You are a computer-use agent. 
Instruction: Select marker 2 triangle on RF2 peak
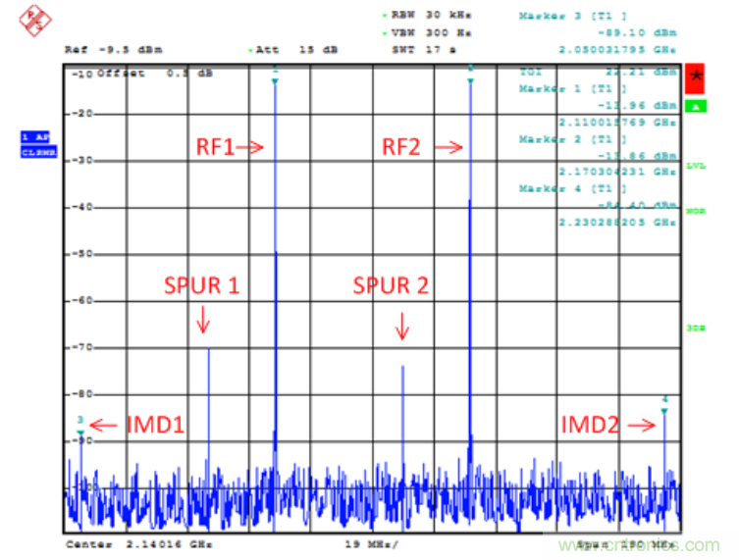click(471, 78)
